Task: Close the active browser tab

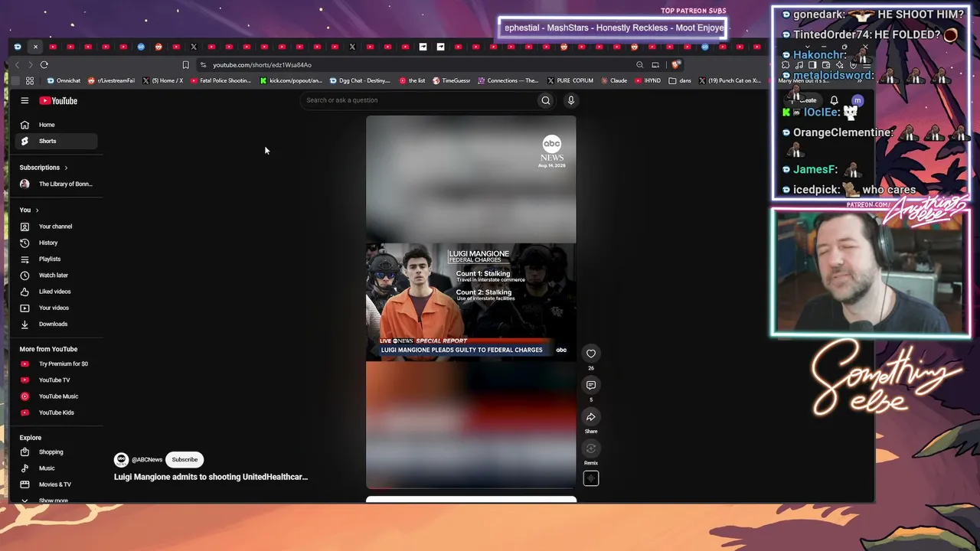Action: [x=35, y=47]
